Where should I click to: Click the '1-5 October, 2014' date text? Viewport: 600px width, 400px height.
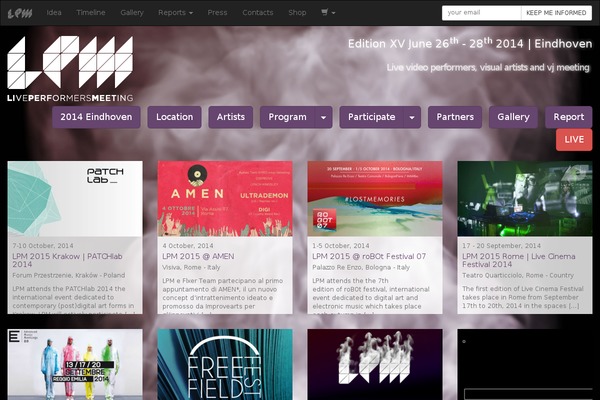click(x=341, y=246)
